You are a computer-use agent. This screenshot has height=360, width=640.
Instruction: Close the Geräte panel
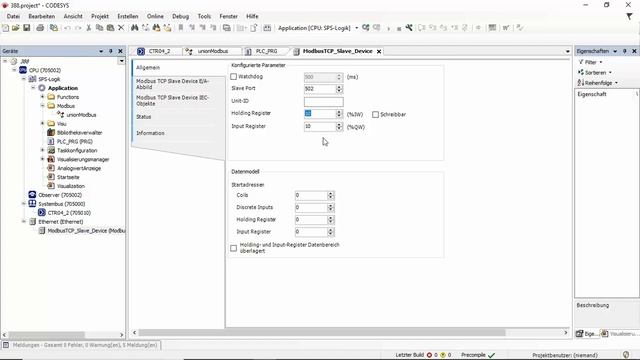[x=120, y=51]
